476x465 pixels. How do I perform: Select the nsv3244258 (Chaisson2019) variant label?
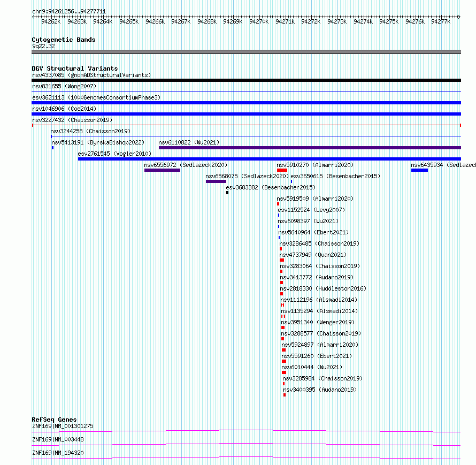click(x=90, y=131)
